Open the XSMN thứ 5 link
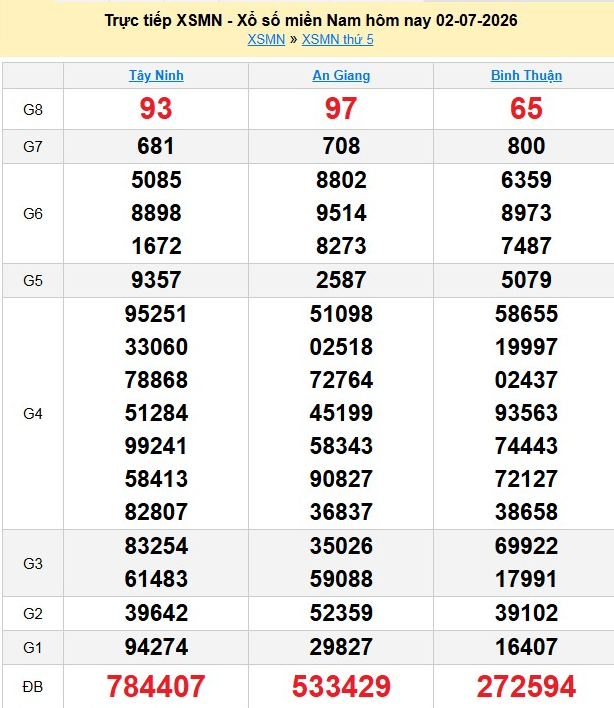The height and width of the screenshot is (708, 614). (x=337, y=40)
